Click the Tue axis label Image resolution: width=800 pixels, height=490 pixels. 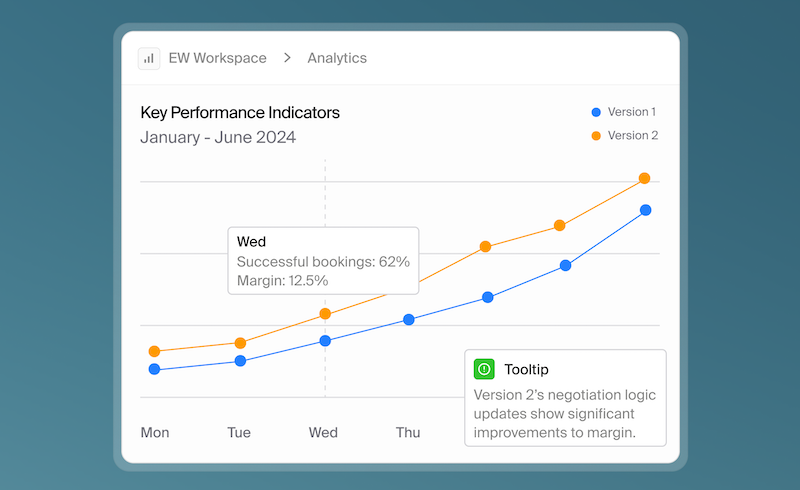point(239,433)
